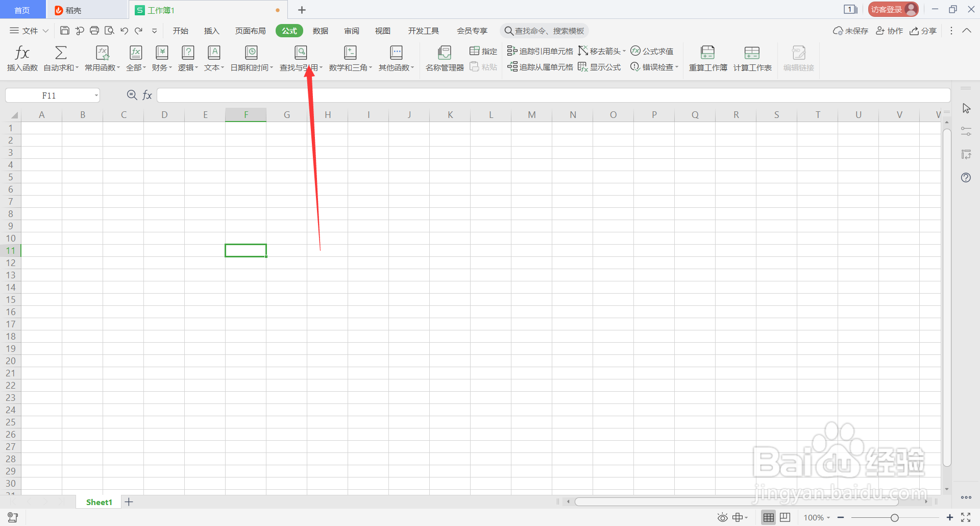Save the workbook using the save icon
The height and width of the screenshot is (526, 980).
pyautogui.click(x=65, y=31)
